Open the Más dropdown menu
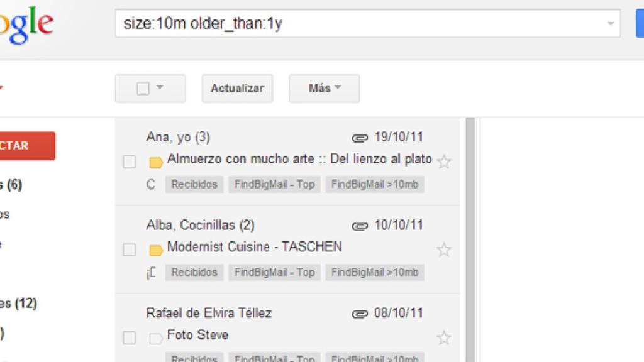The height and width of the screenshot is (362, 644). (x=323, y=88)
